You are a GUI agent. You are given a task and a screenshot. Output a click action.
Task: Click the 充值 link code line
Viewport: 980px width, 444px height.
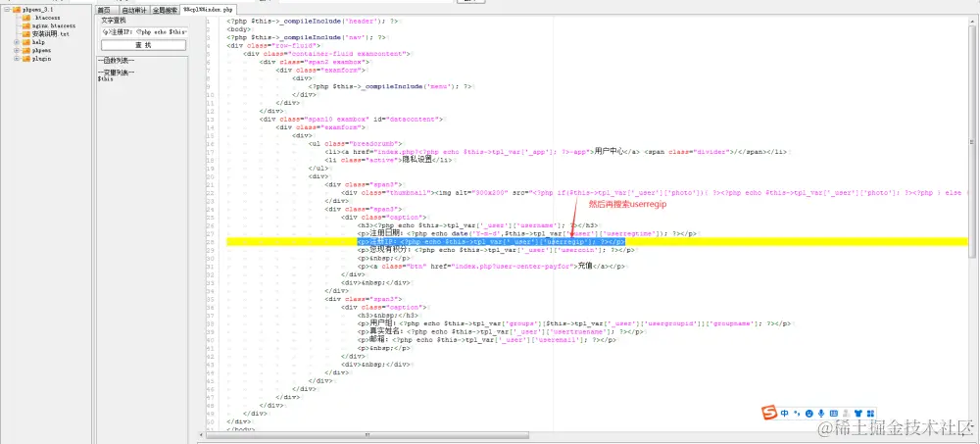click(x=491, y=266)
